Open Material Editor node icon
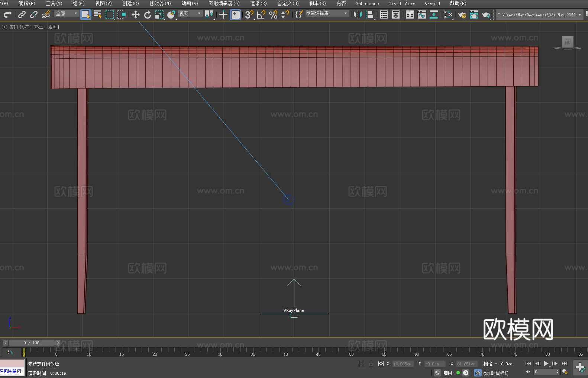Viewport: 588px width, 378px height. [x=448, y=14]
